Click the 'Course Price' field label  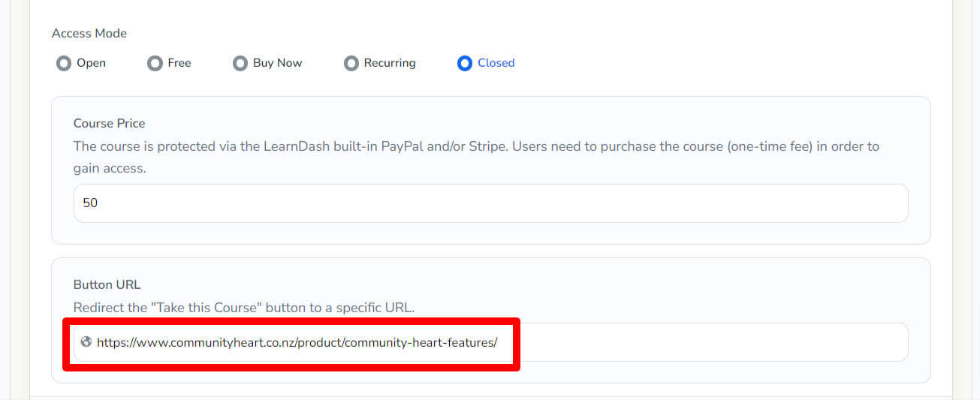coord(109,123)
